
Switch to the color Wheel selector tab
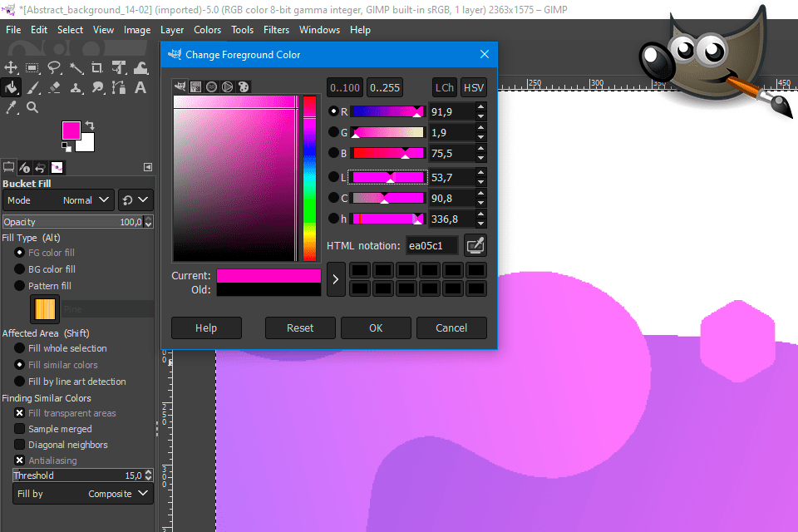[228, 86]
